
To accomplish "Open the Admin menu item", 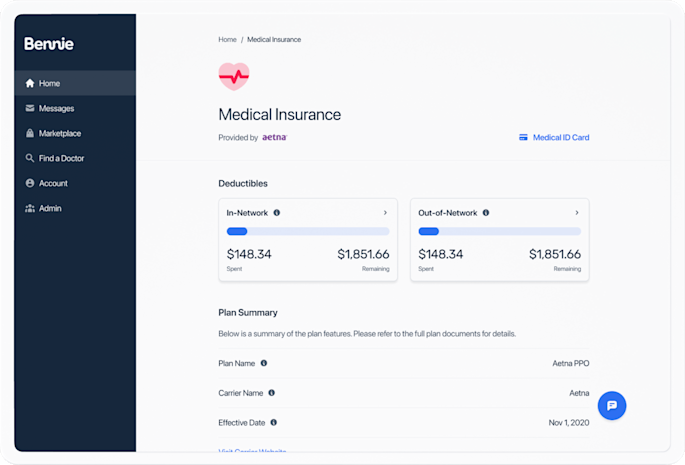I will click(75, 208).
